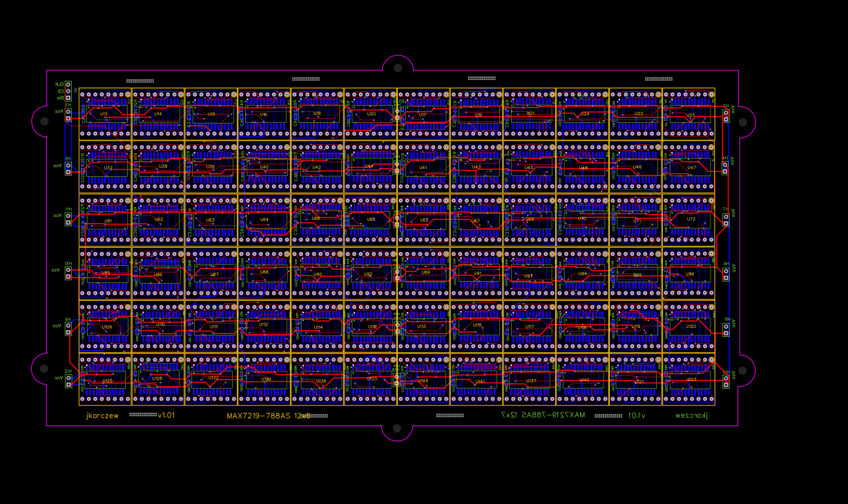Select the U20 component label
Screen dimensions: 848x504
(x=372, y=114)
